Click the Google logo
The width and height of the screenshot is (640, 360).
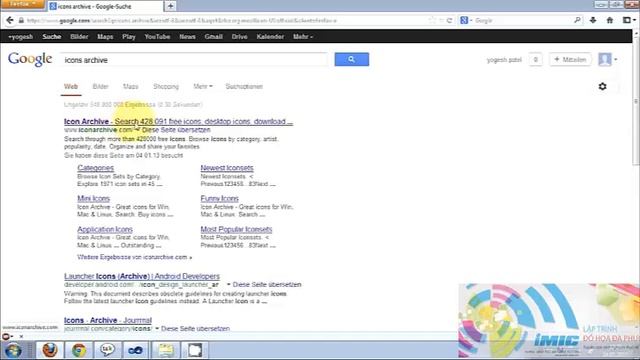point(30,59)
